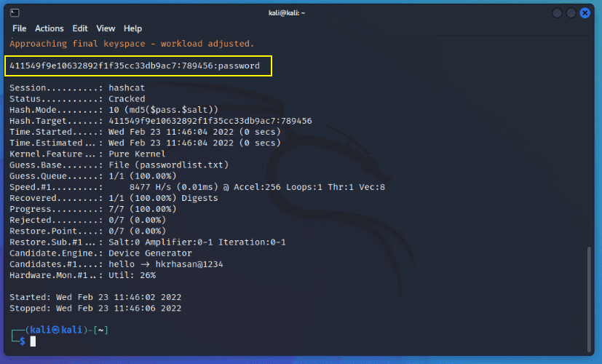Click the 'Approaching final keyspace' warning line

[x=132, y=44]
